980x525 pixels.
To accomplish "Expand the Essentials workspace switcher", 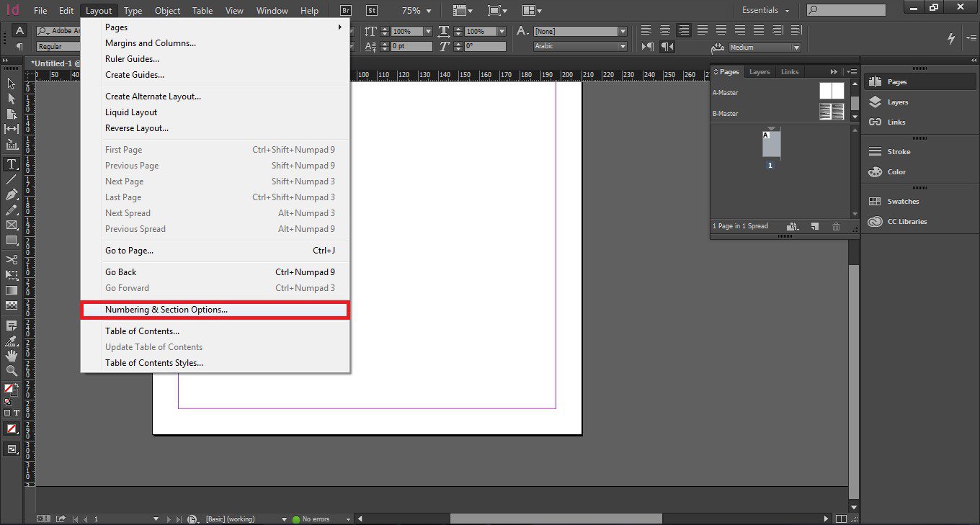I will coord(765,11).
